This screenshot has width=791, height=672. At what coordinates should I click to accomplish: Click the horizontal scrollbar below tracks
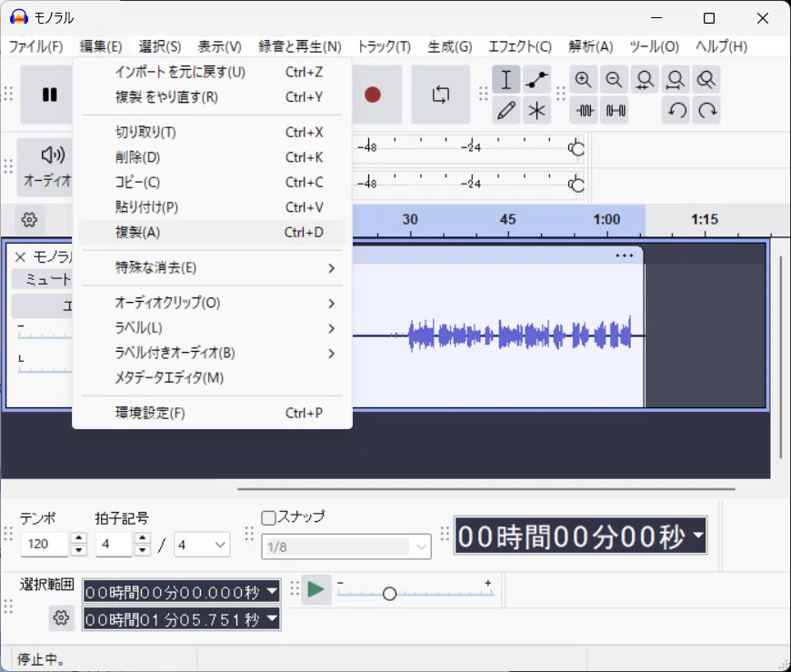tap(486, 488)
